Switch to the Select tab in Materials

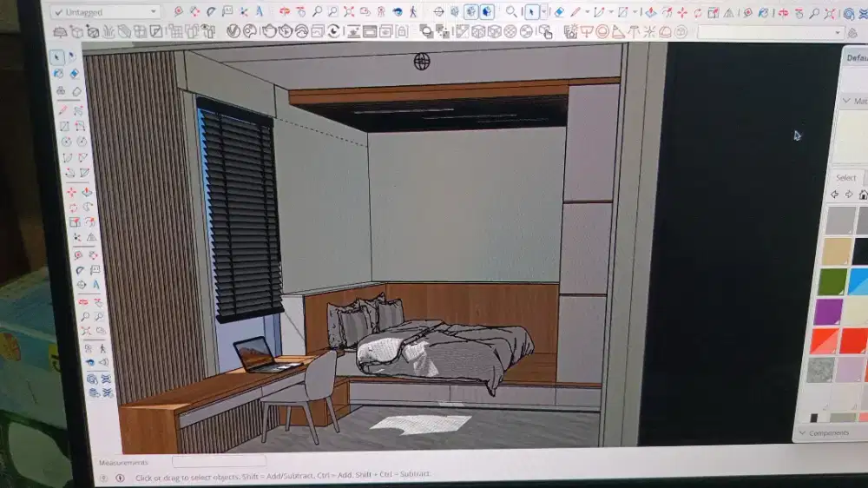coord(845,177)
